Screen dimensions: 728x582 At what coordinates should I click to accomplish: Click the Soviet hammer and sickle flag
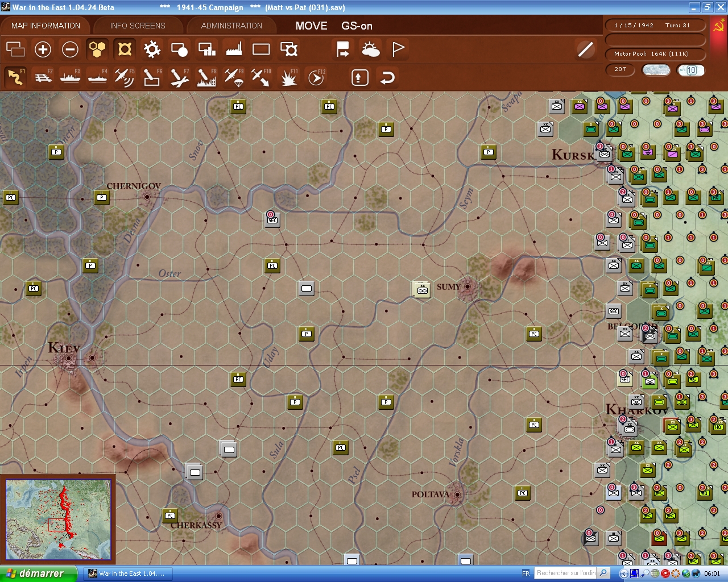pos(718,26)
